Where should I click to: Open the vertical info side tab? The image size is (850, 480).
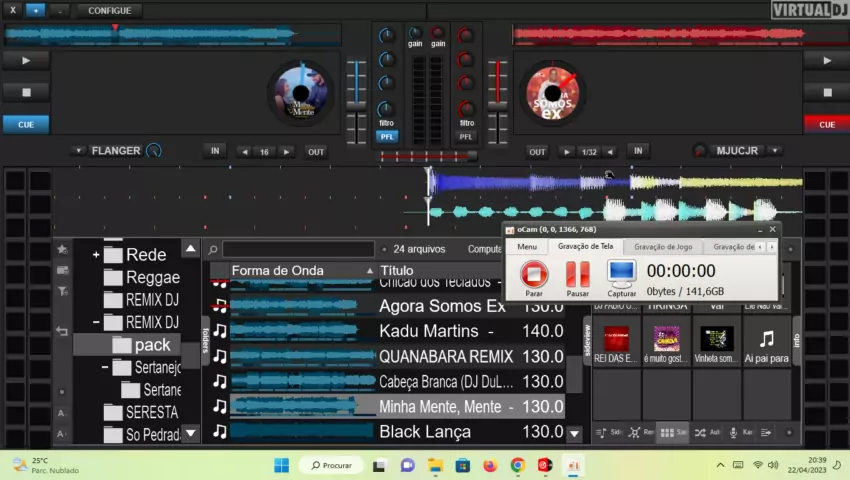[x=796, y=341]
